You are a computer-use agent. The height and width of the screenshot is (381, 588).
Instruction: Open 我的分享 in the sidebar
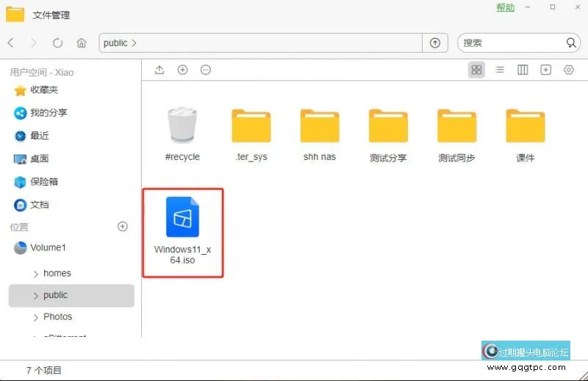(x=49, y=113)
